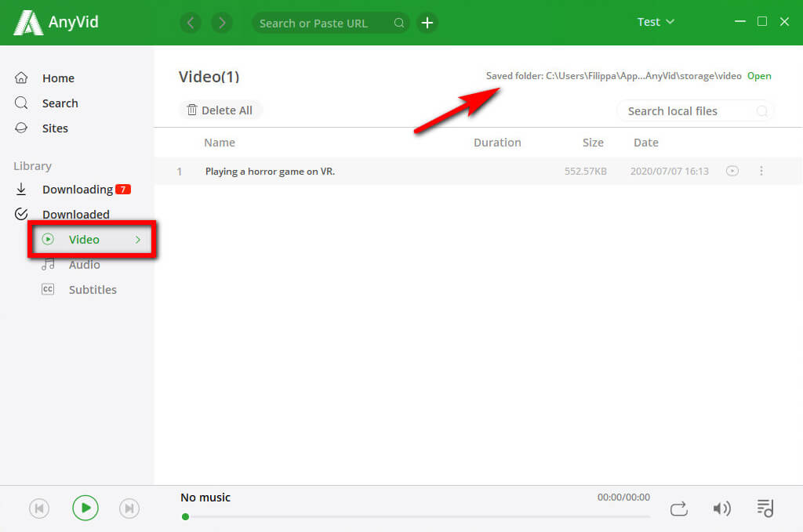Click the Subtitles CC icon

(x=48, y=289)
